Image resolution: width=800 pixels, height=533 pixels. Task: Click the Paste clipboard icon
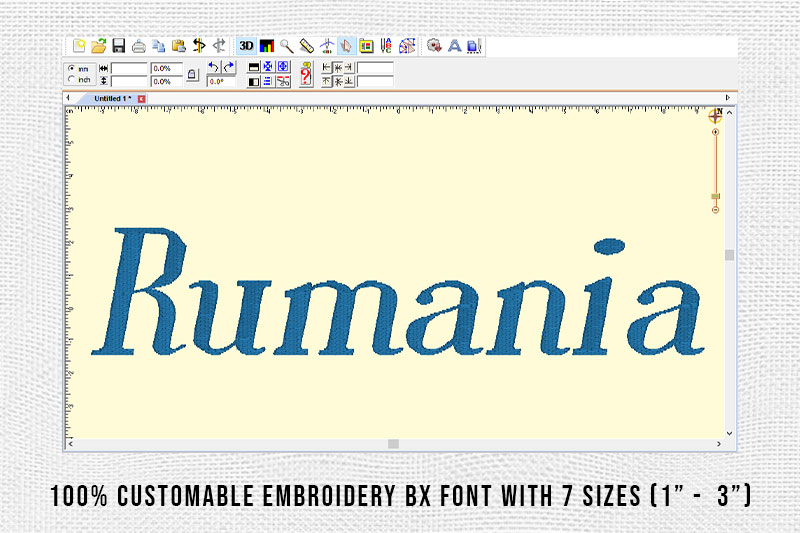point(179,46)
